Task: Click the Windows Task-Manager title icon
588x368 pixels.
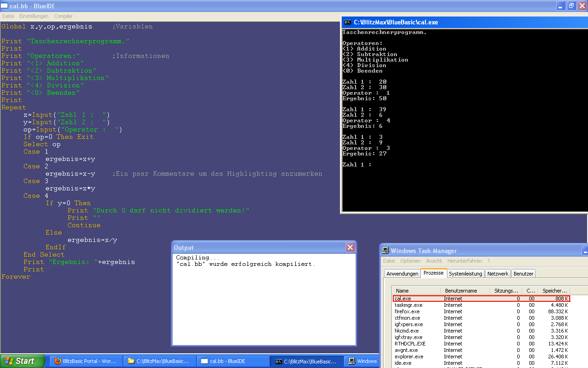Action: tap(385, 251)
